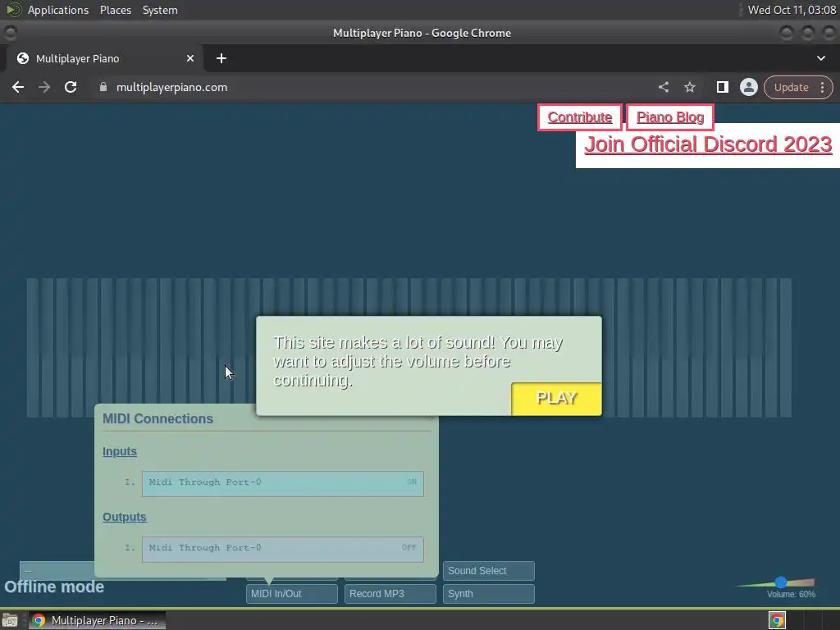Image resolution: width=840 pixels, height=630 pixels.
Task: Open the System menu
Action: (160, 10)
